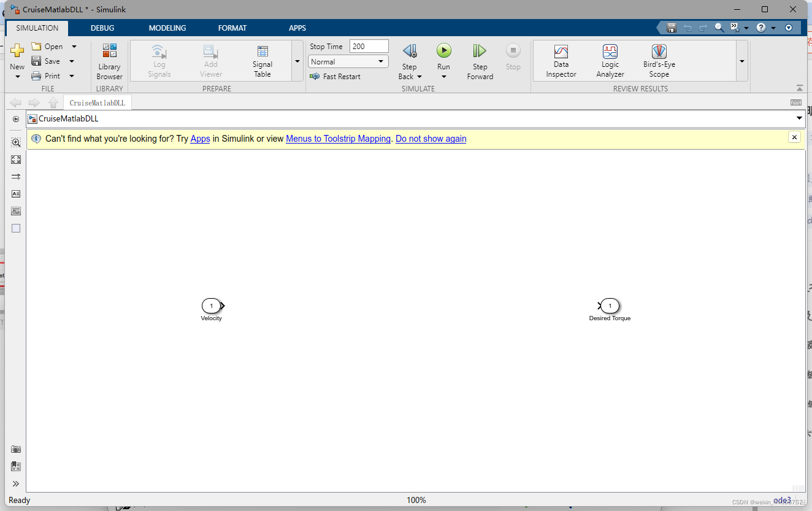
Task: Click the property inspector icon above chevrons
Action: [16, 466]
